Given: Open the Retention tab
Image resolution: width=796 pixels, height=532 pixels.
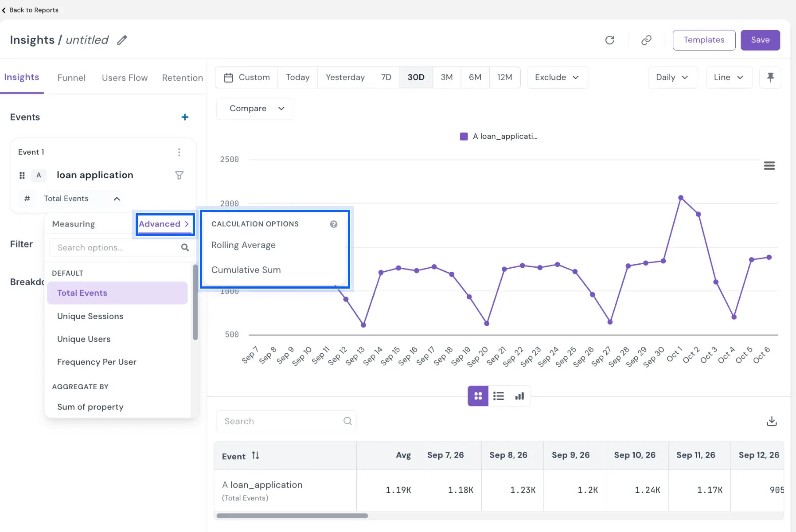Looking at the screenshot, I should click(x=182, y=78).
